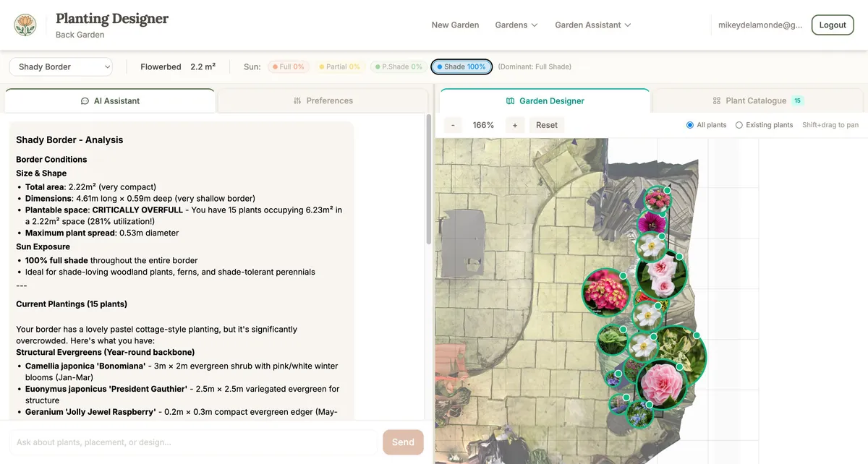The height and width of the screenshot is (464, 868).
Task: Select the All plants radio button
Action: click(x=691, y=124)
